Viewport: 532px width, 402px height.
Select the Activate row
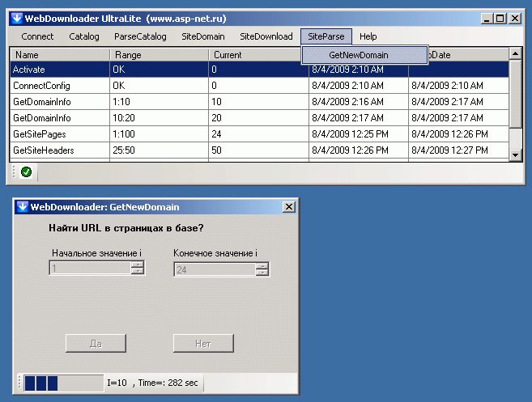click(x=260, y=70)
